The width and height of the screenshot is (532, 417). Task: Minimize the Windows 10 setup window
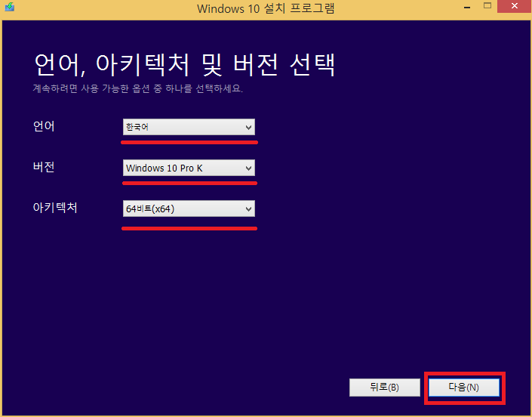[467, 7]
